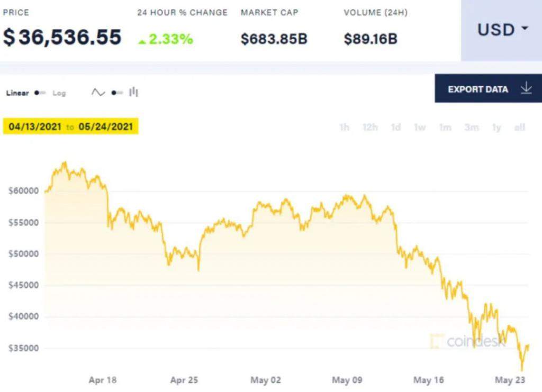Click the green 24 hour change arrow

point(142,42)
